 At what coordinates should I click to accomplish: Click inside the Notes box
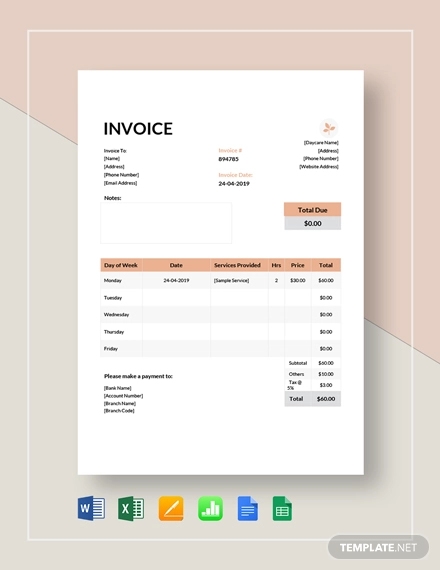166,223
